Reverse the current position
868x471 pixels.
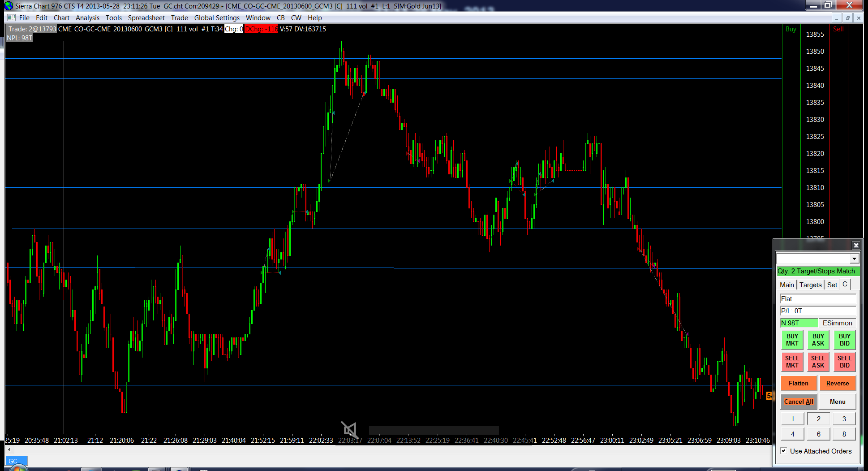click(x=838, y=383)
